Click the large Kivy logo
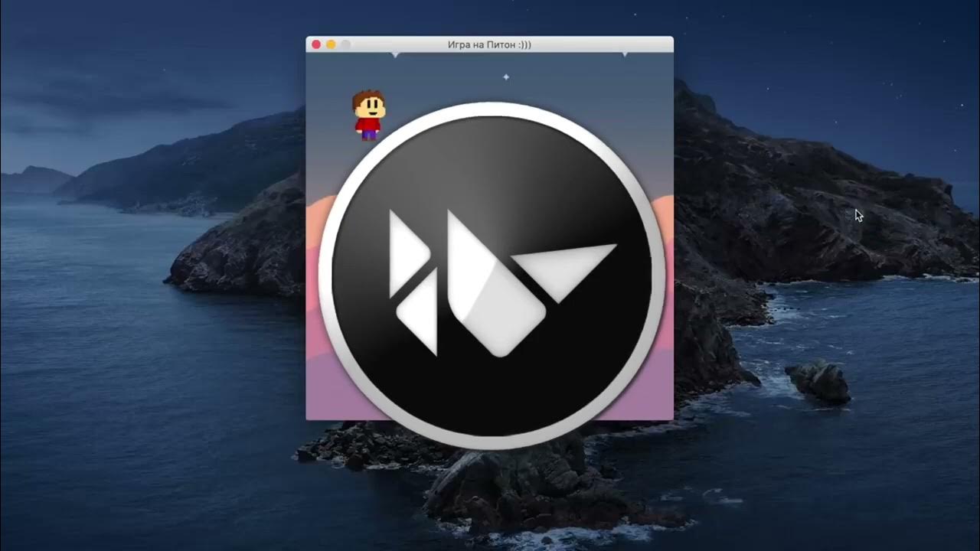The image size is (980, 551). click(x=492, y=275)
